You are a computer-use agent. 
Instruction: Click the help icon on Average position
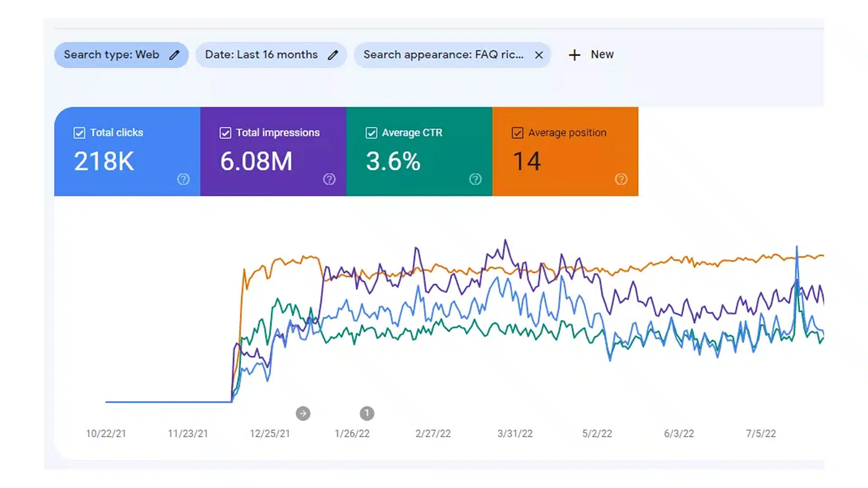click(x=621, y=179)
